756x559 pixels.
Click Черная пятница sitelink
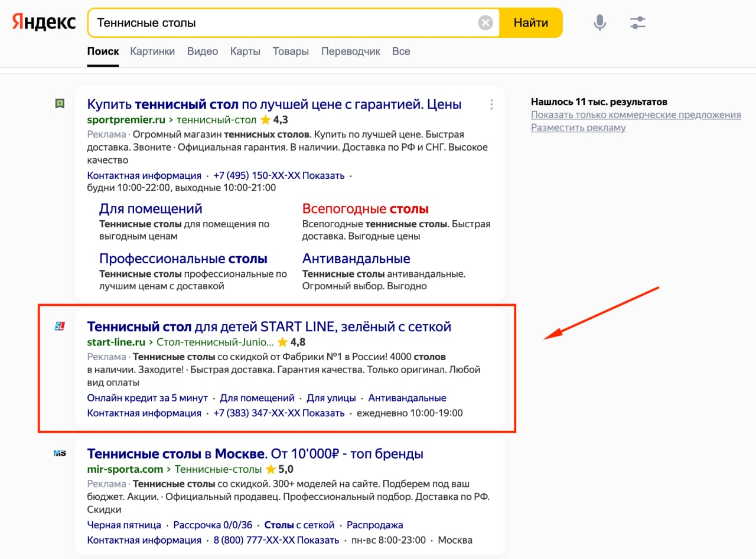tap(124, 525)
